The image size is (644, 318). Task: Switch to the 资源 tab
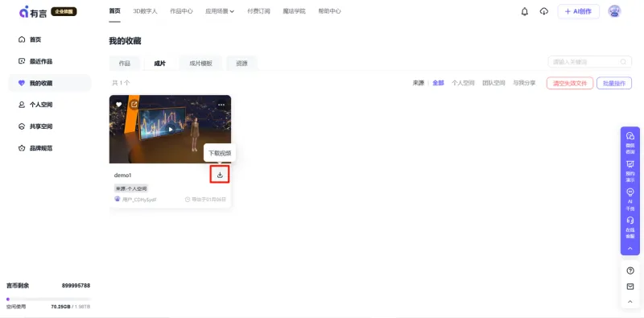coord(242,64)
